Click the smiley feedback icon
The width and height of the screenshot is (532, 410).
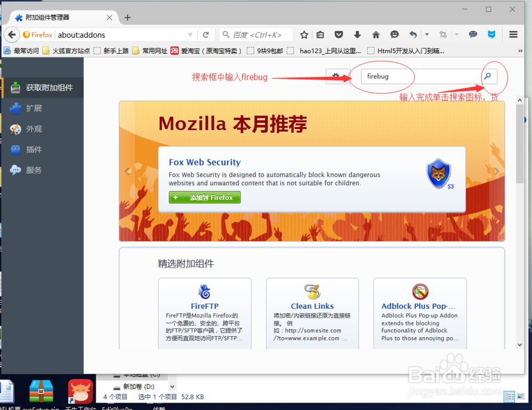click(394, 35)
